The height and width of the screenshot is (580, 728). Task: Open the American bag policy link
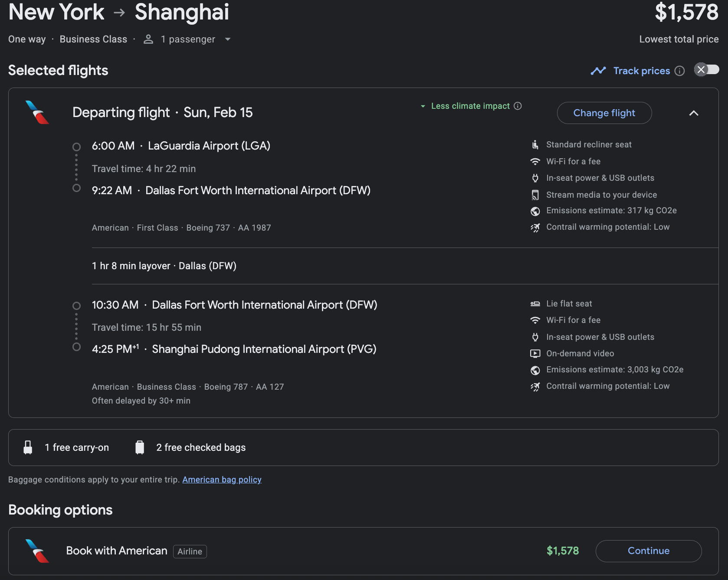pos(222,479)
